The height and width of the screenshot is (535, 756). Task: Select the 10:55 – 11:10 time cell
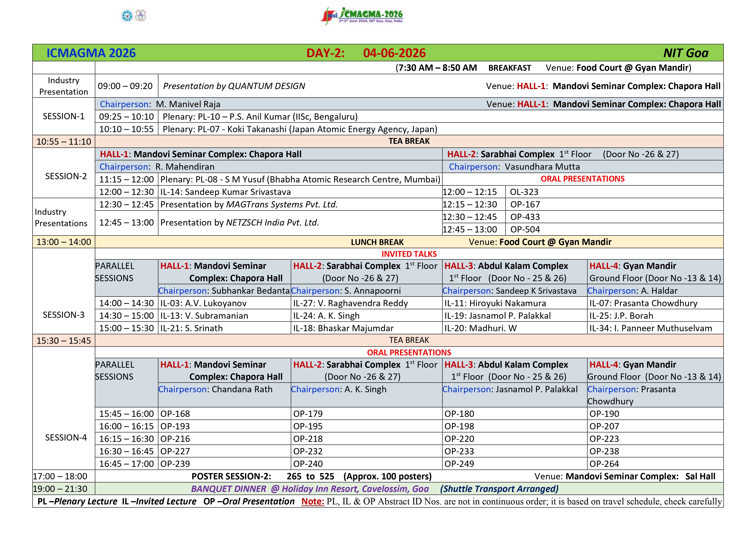click(64, 141)
